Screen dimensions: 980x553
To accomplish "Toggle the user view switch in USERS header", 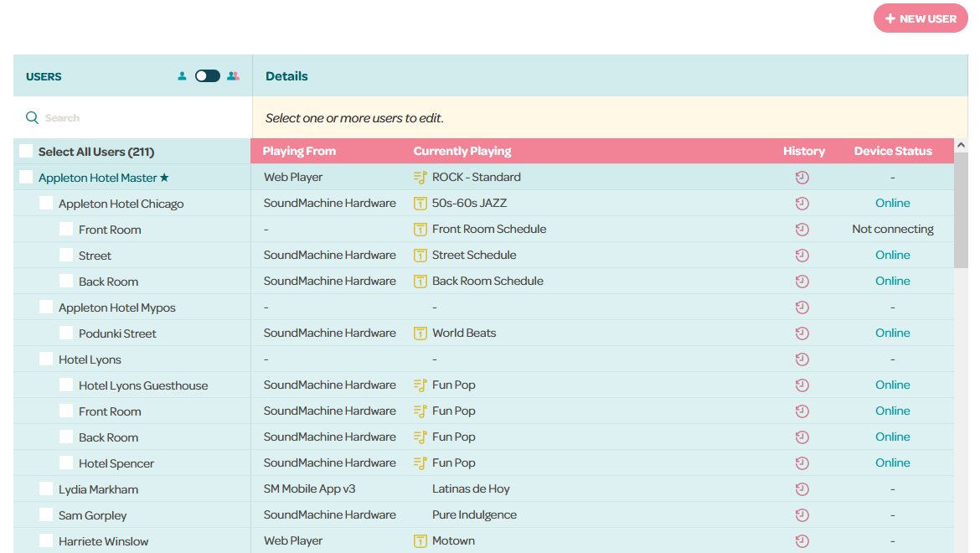I will click(207, 75).
